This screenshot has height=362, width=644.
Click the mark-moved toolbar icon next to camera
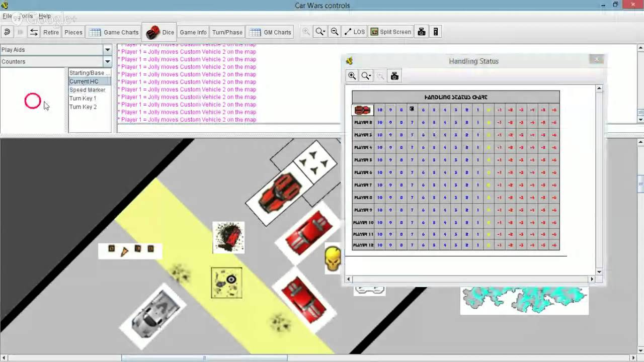[436, 32]
